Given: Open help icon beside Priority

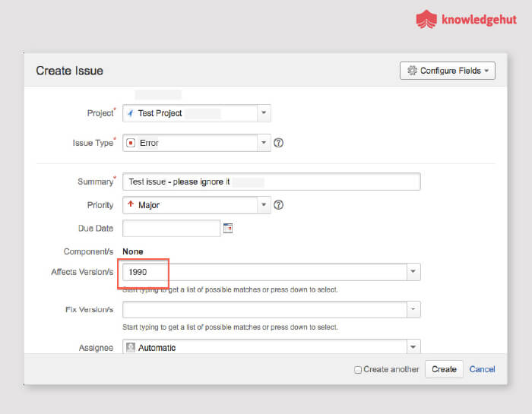Looking at the screenshot, I should point(278,205).
